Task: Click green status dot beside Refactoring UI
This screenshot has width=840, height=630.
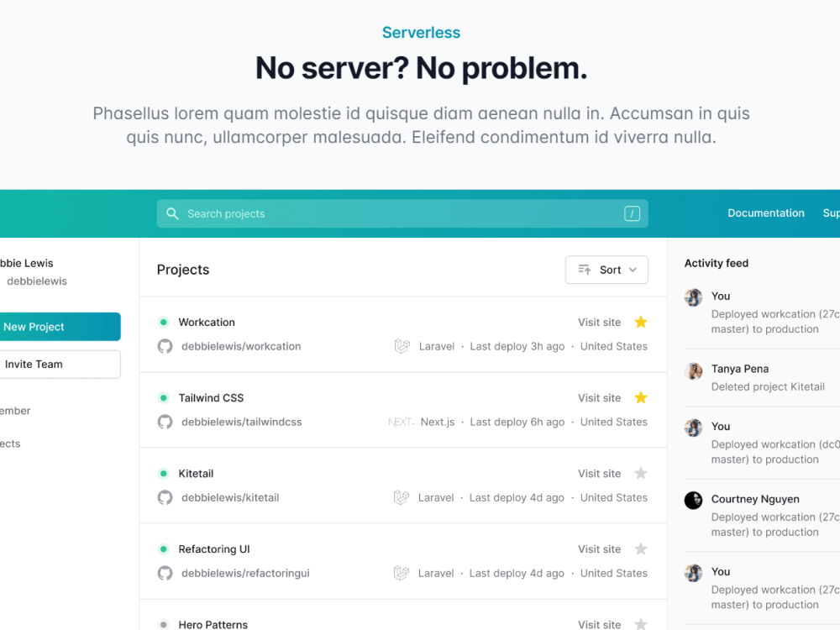Action: tap(164, 549)
